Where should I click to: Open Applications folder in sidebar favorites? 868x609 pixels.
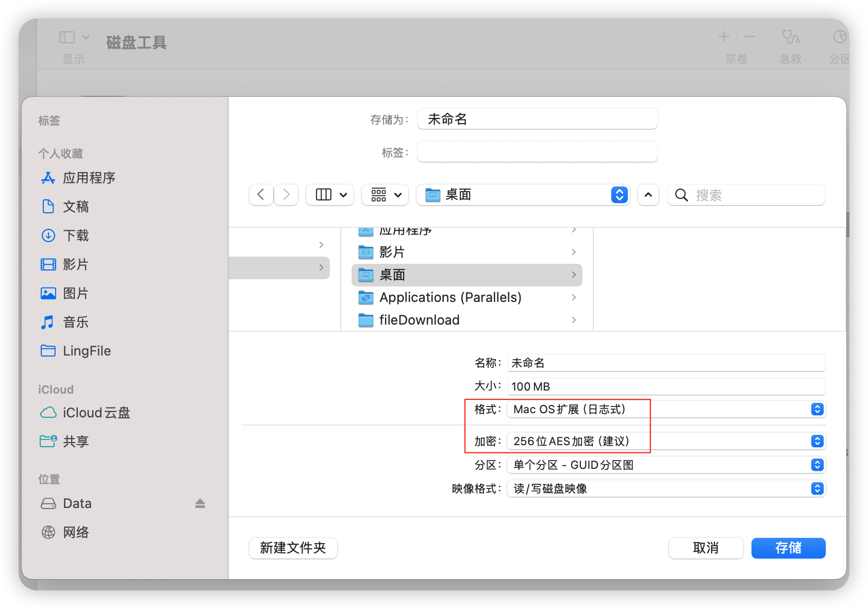(x=89, y=178)
